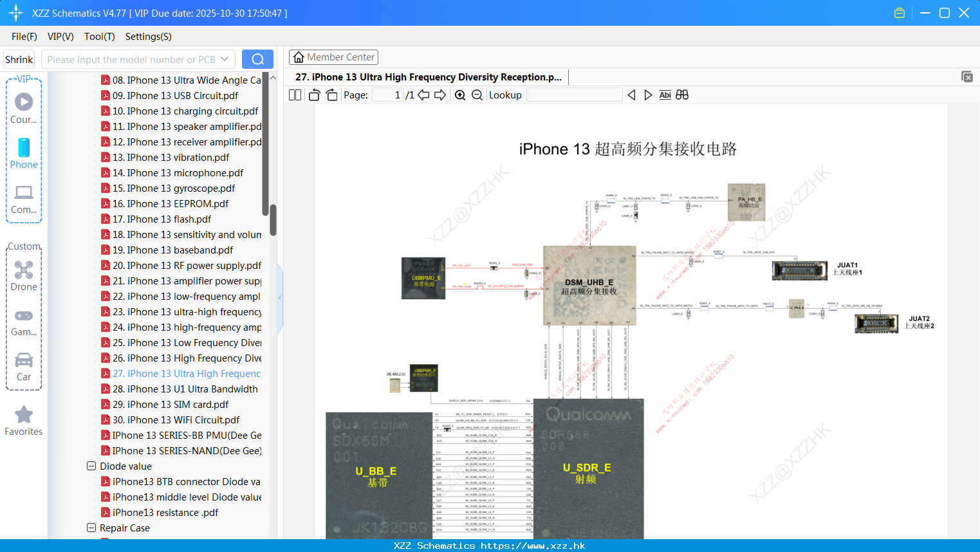The height and width of the screenshot is (552, 980).
Task: Click the U_SDR_E Qualcomm chip in schematic
Action: point(588,470)
